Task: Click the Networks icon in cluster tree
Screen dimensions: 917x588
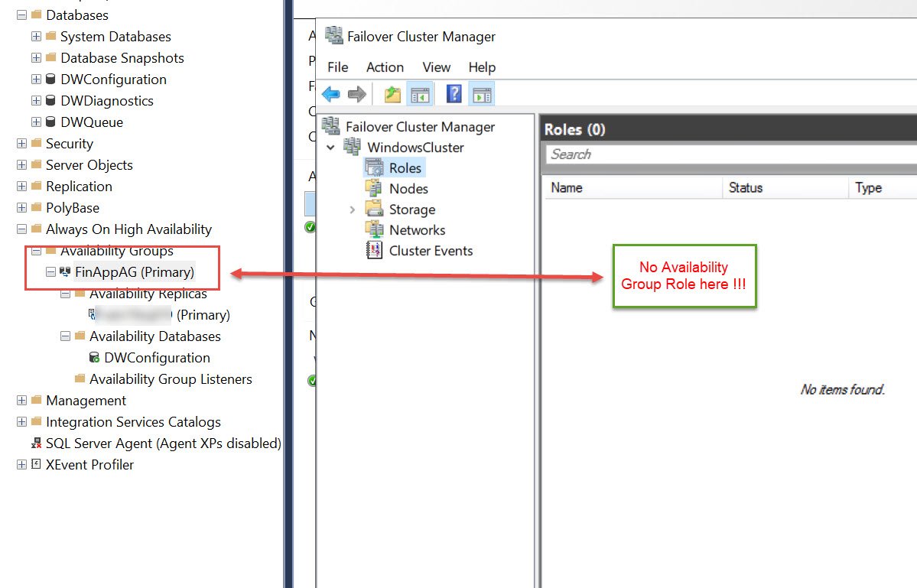Action: (374, 229)
